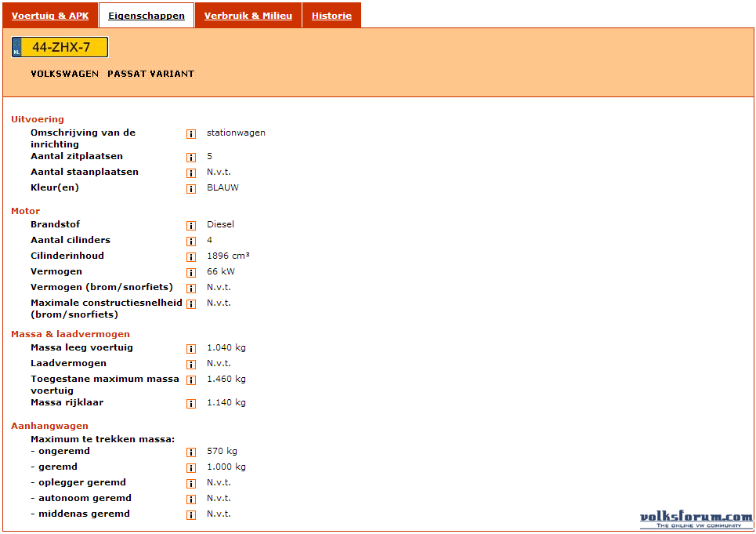Click the Brandstof label
This screenshot has height=534, width=756.
[55, 224]
